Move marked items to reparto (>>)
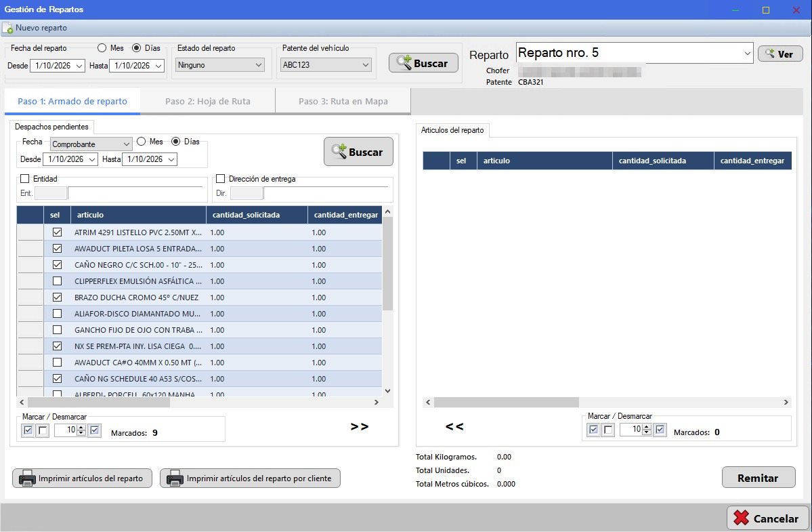The width and height of the screenshot is (812, 532). tap(360, 427)
